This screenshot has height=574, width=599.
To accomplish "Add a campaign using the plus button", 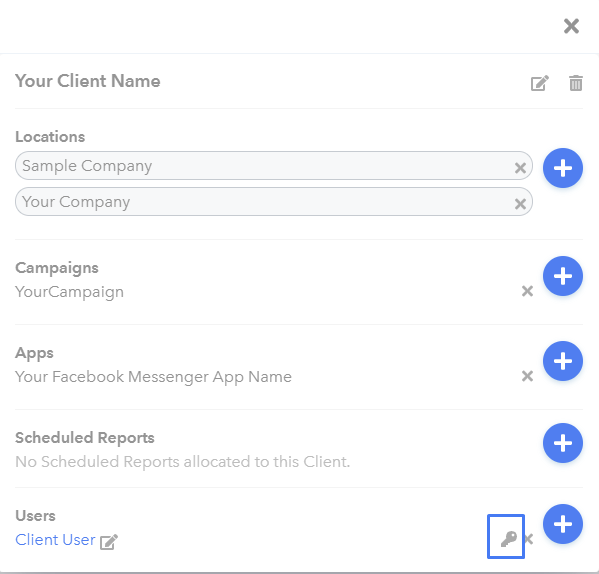I will click(563, 276).
